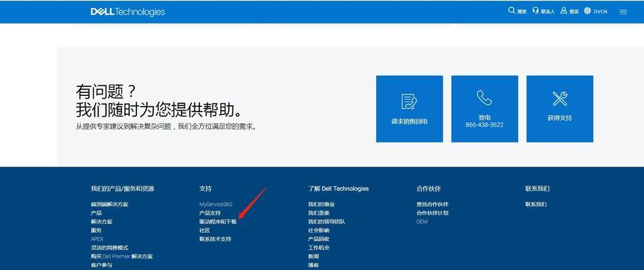Image resolution: width=644 pixels, height=270 pixels.
Task: Click the 联系人 headset icon
Action: pos(535,11)
